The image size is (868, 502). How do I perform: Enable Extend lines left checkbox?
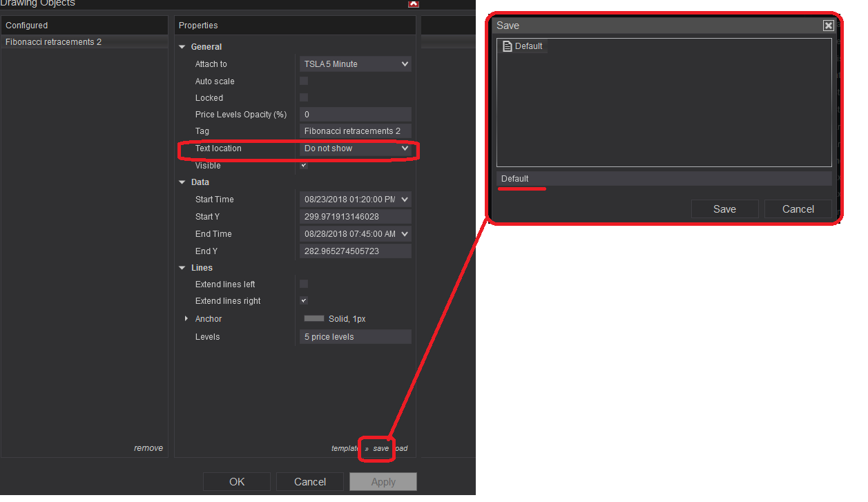304,284
